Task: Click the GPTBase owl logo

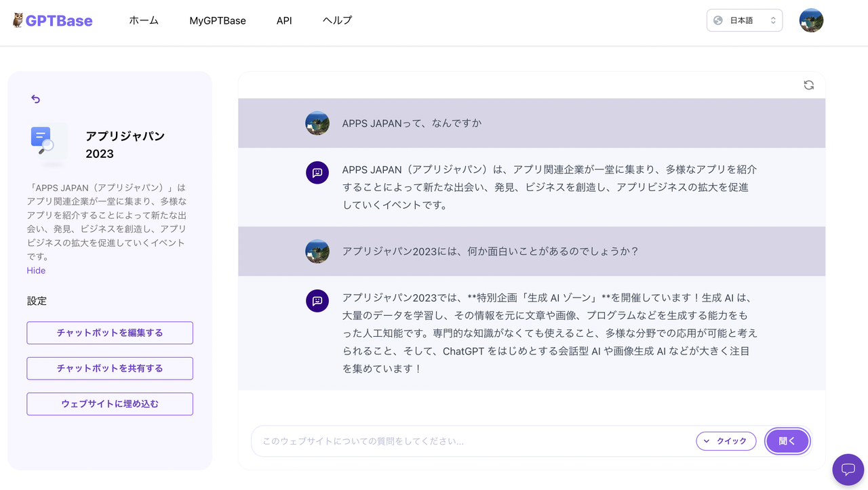Action: coord(18,20)
